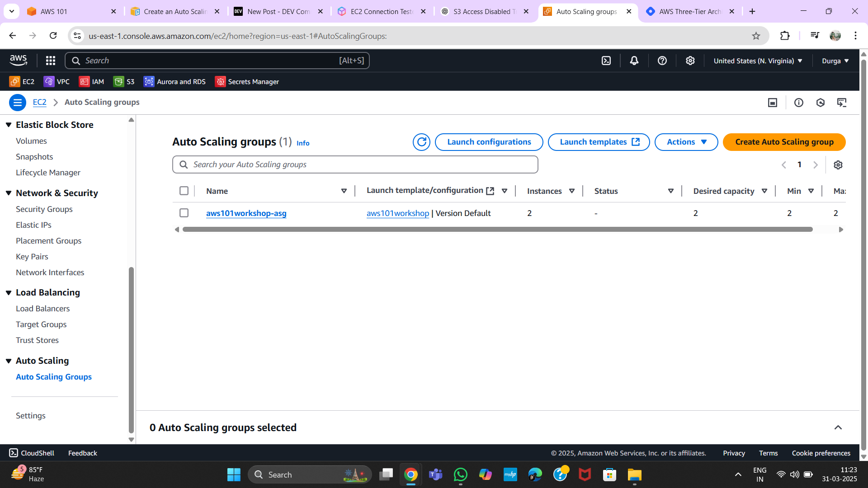Open the Chrome extensions puzzle icon
This screenshot has width=868, height=488.
pos(785,36)
